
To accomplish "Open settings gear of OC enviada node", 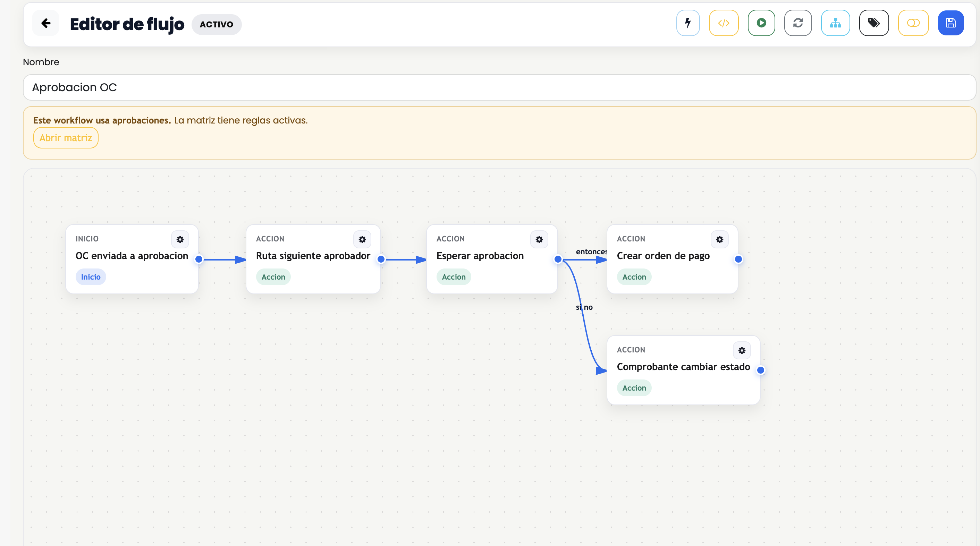I will point(180,240).
